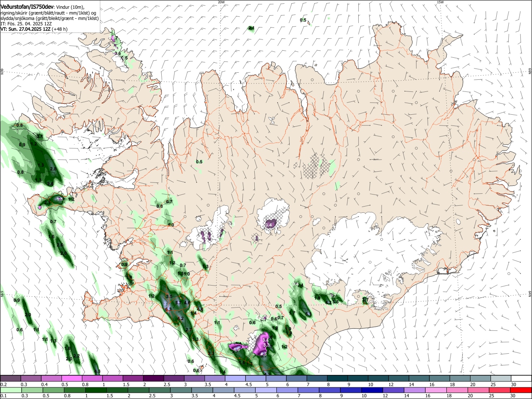Screen dimensions: 532x399
Task: Click the Veðurstofan/IS750dev title text
Action: point(27,7)
